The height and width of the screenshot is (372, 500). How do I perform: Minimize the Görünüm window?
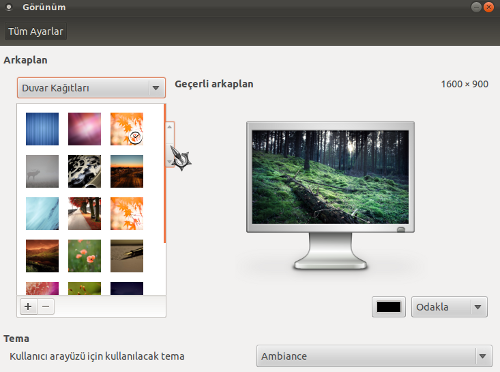476,7
